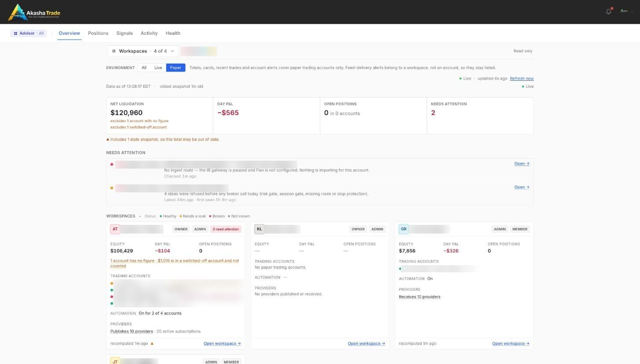Select the Live environment filter
Image resolution: width=640 pixels, height=364 pixels.
coord(158,68)
